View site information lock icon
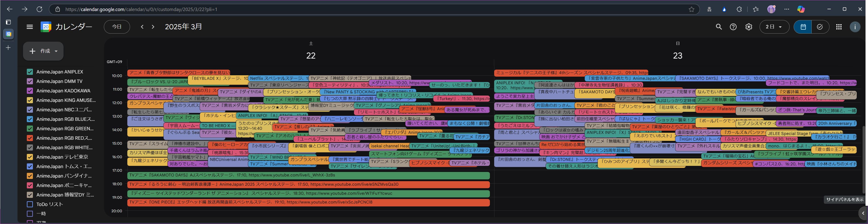Image resolution: width=868 pixels, height=224 pixels. (58, 9)
